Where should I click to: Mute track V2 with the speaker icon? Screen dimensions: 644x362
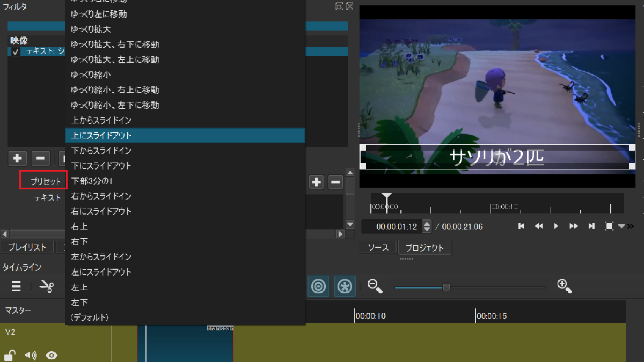pyautogui.click(x=31, y=354)
